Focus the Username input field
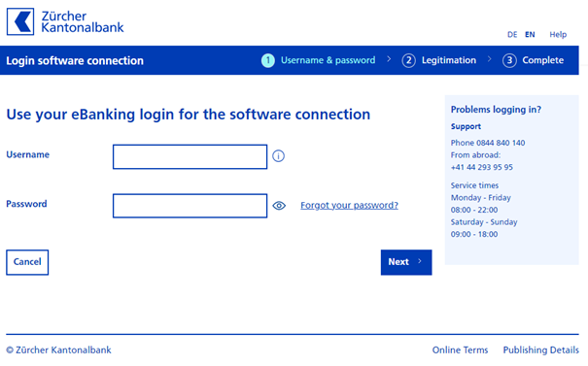This screenshot has width=588, height=366. pyautogui.click(x=190, y=156)
